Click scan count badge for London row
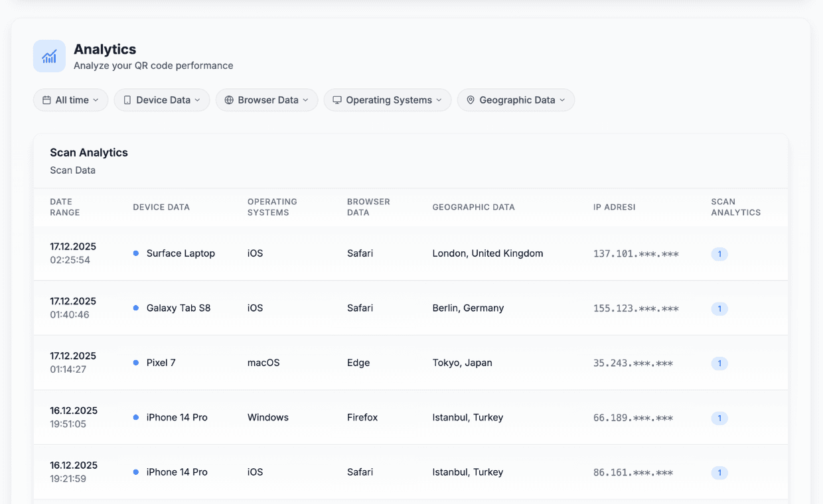The height and width of the screenshot is (504, 823). click(719, 254)
